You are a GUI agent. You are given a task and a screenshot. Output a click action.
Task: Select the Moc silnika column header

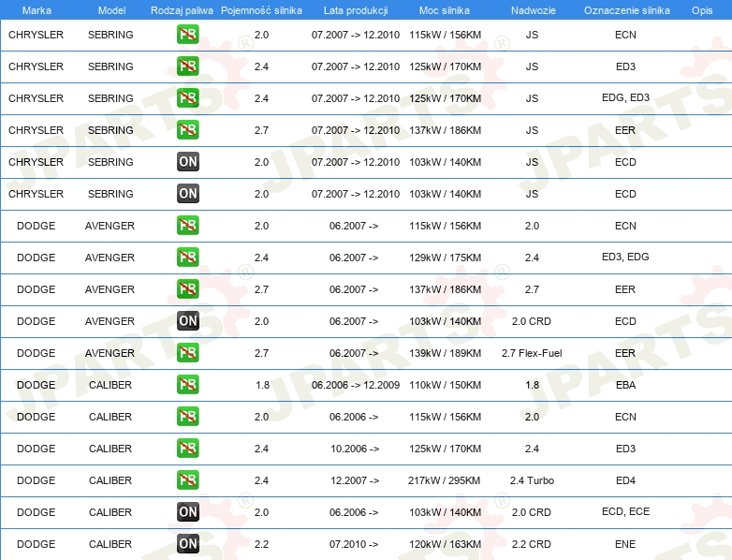click(445, 9)
